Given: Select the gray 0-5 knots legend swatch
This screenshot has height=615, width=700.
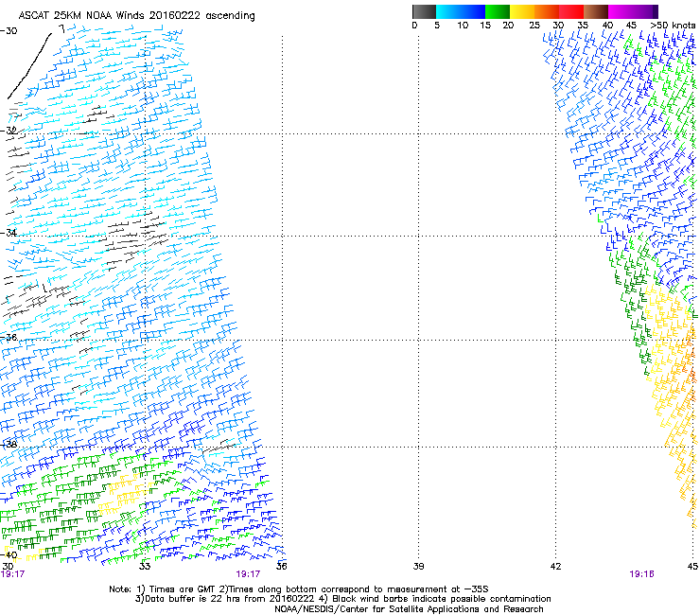Looking at the screenshot, I should [424, 11].
